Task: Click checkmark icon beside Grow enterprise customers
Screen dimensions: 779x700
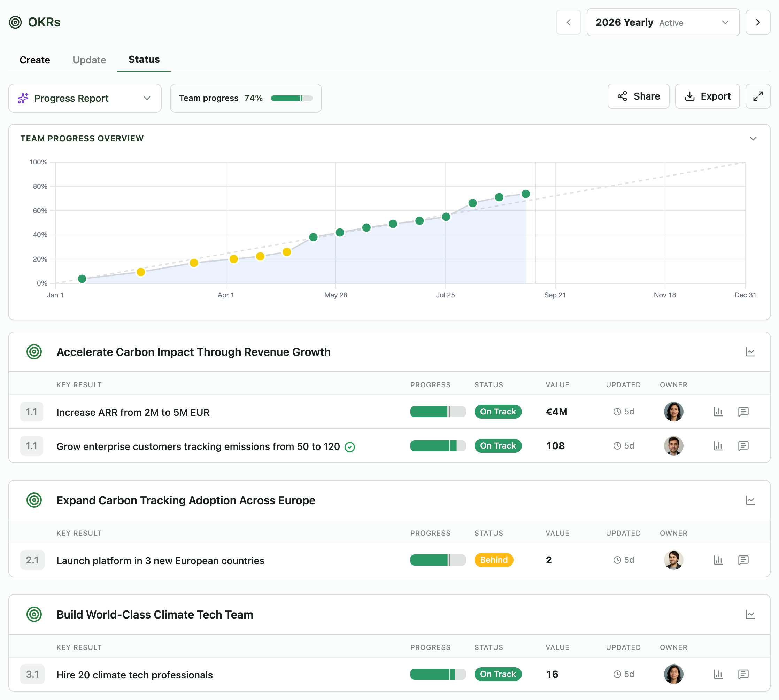Action: (349, 447)
